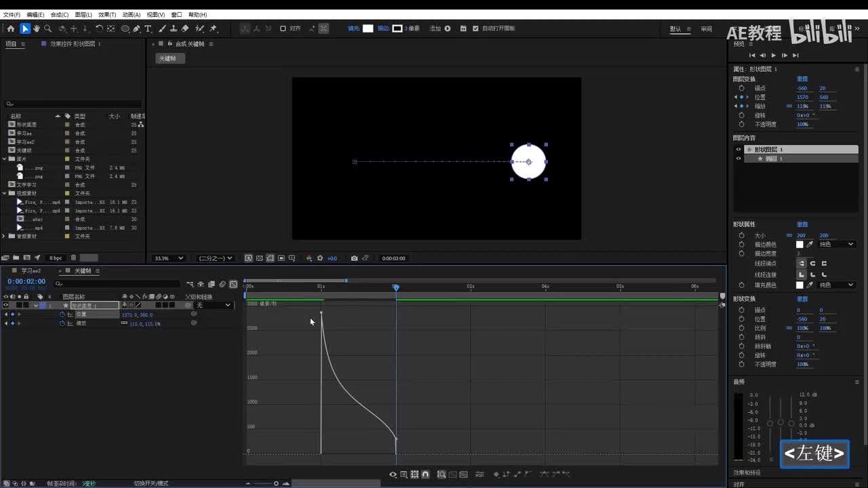Click the eyedropper next to 填充颜色

(x=810, y=285)
